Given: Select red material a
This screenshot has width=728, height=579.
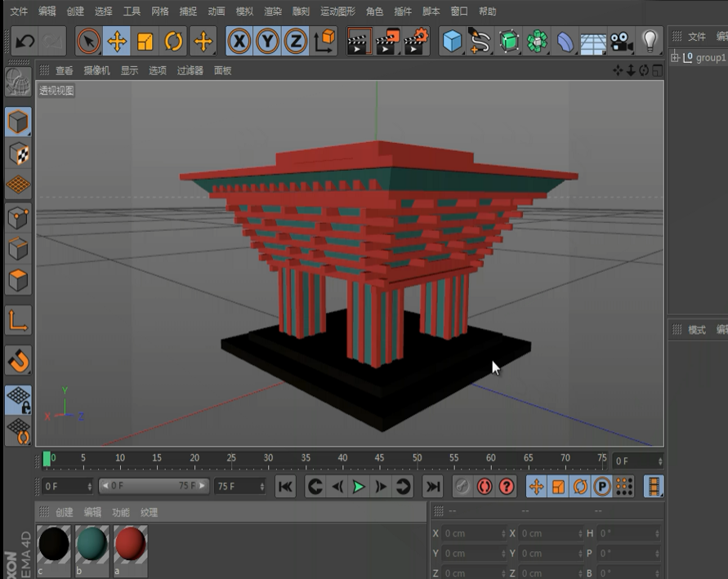Looking at the screenshot, I should click(131, 550).
